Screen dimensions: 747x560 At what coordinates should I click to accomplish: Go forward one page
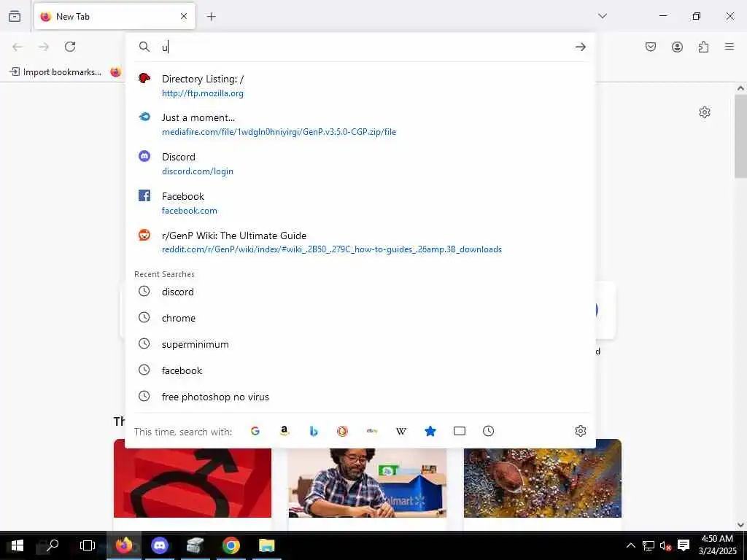44,47
